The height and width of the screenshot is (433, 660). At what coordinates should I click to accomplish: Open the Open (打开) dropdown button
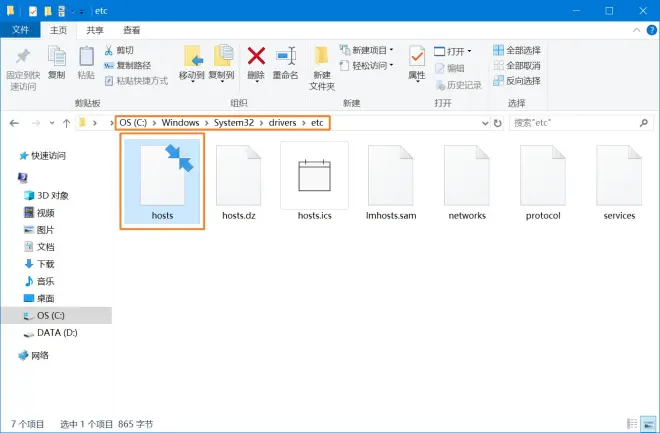453,51
